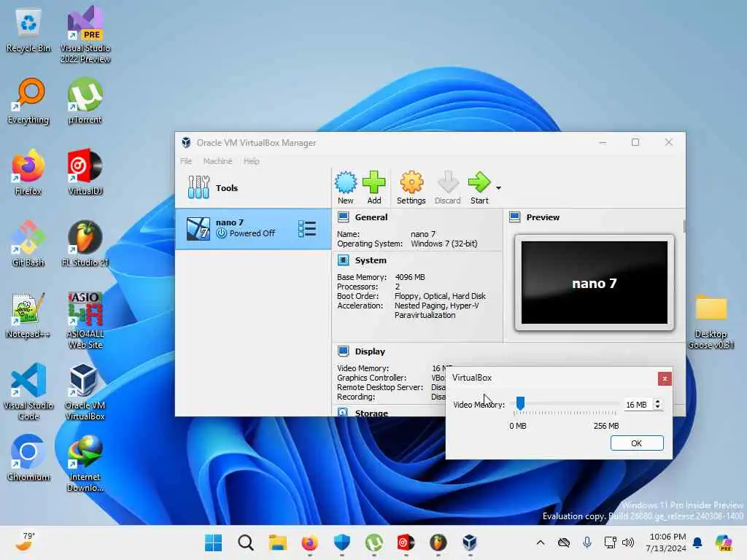Select the Visual Studio Code desktop icon
Screen dimensions: 747x560
28,392
